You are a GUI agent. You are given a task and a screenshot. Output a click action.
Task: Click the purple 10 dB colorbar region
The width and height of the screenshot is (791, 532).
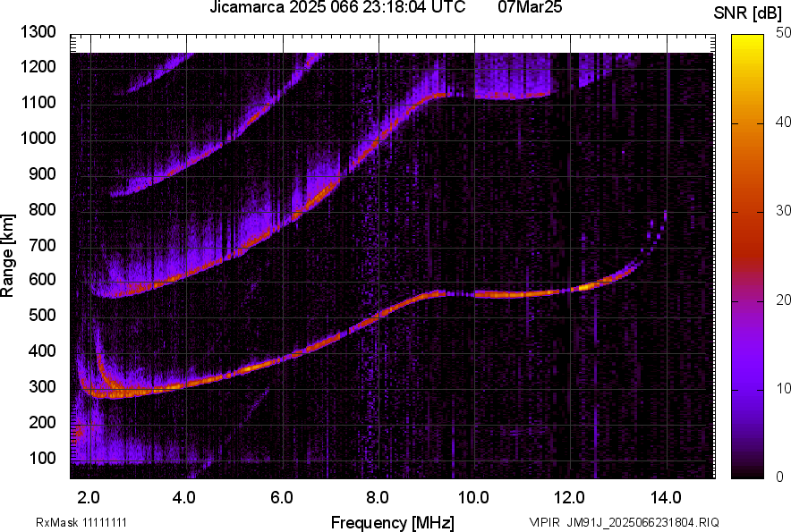click(747, 389)
